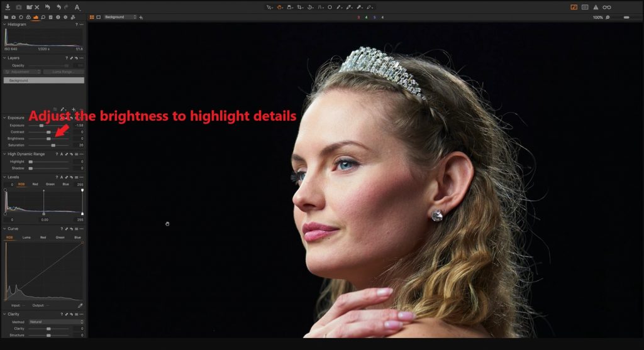This screenshot has width=644, height=350.
Task: Click the Levels Auto adjust A button
Action: pos(62,177)
